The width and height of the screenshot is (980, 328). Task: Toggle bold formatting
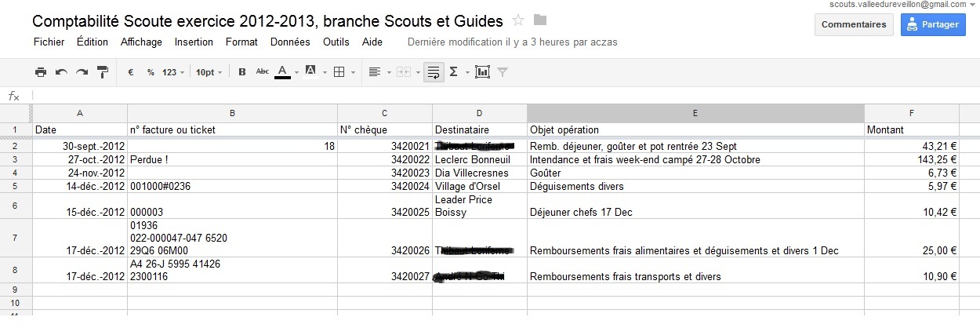pyautogui.click(x=242, y=72)
